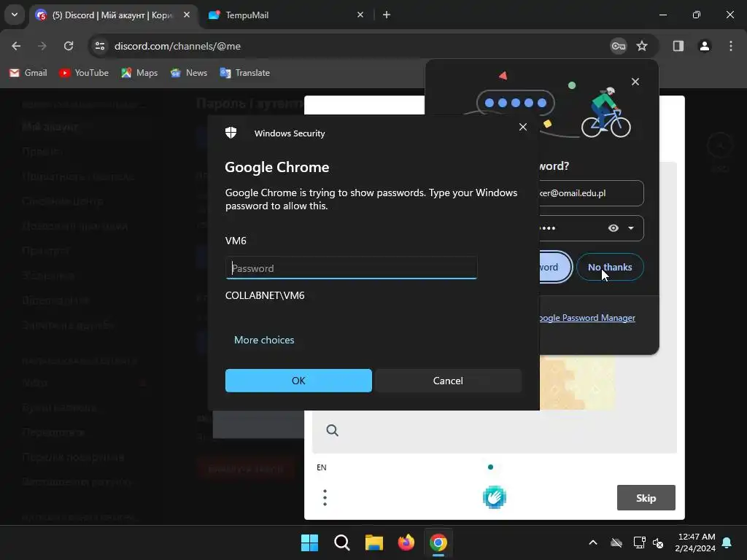Choose No thanks on save password prompt
747x560 pixels.
tap(610, 267)
